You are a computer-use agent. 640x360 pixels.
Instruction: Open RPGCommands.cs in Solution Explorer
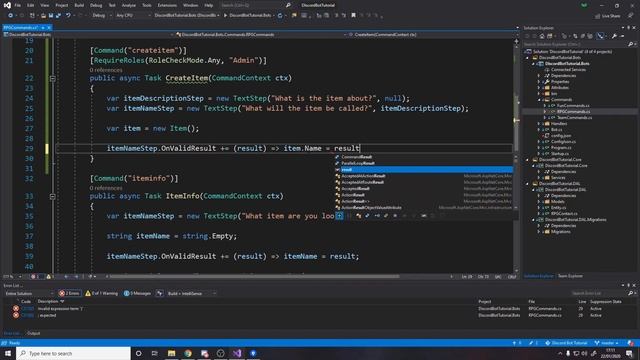(x=573, y=111)
